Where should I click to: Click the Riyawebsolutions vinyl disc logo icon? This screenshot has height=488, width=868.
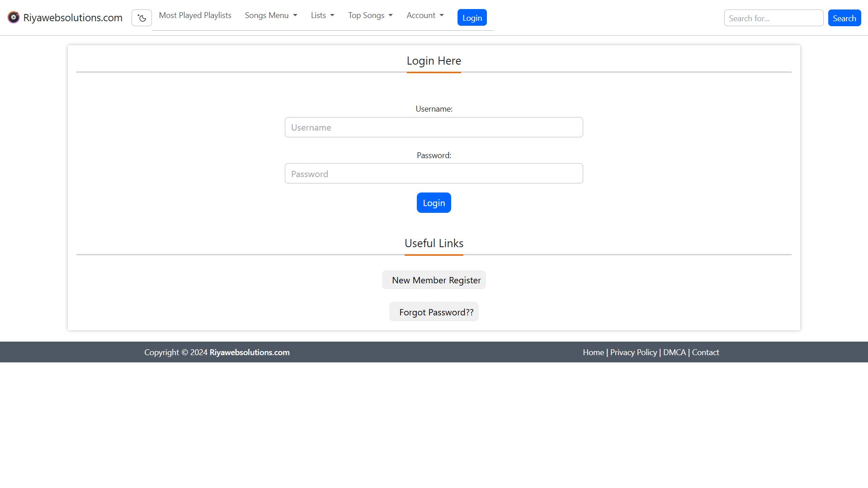pos(14,18)
